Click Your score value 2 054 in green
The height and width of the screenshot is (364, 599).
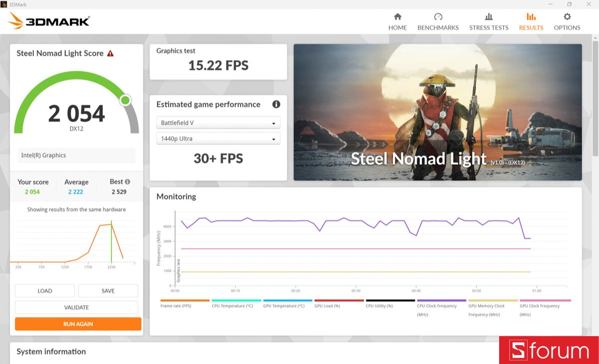pos(32,192)
